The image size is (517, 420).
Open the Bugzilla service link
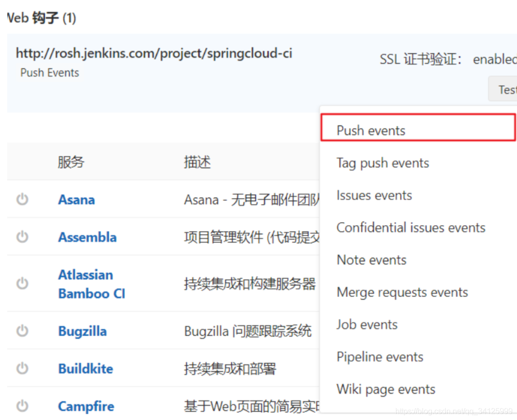82,331
